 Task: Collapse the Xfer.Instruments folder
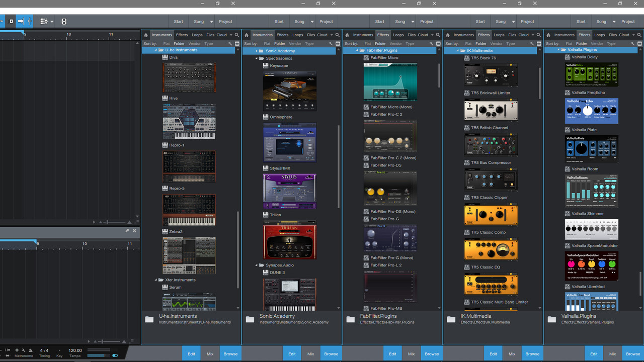156,280
